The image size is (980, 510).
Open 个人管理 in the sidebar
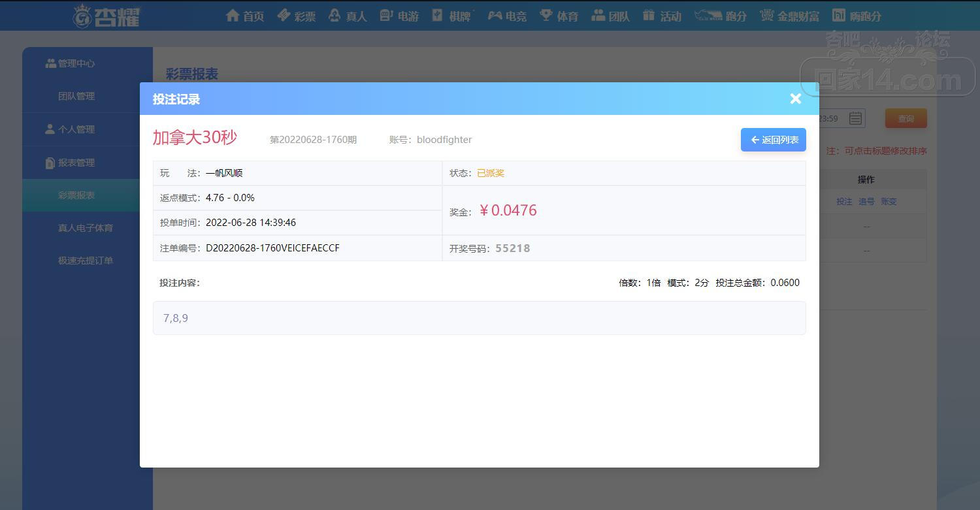coord(76,129)
